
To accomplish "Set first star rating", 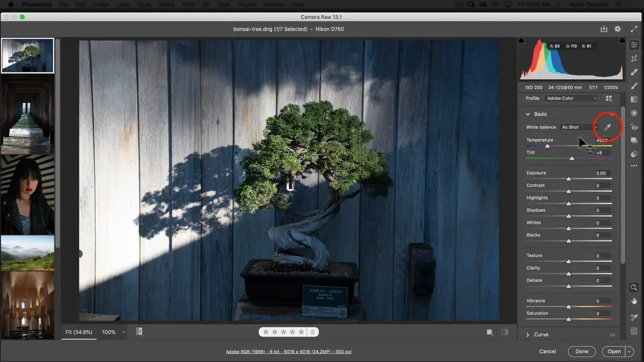I will pyautogui.click(x=266, y=332).
